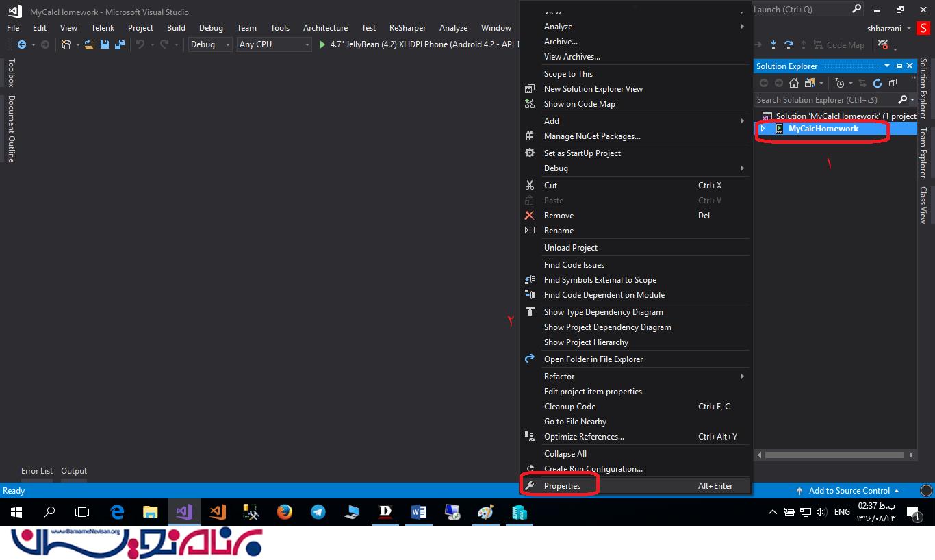Click the Save All toolbar icon
Screen dimensions: 935x560
(x=120, y=44)
